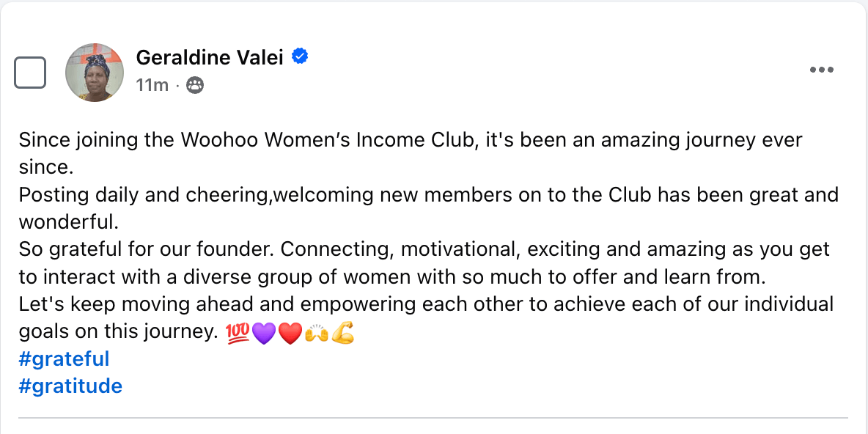Click the group audience icon

[x=195, y=85]
